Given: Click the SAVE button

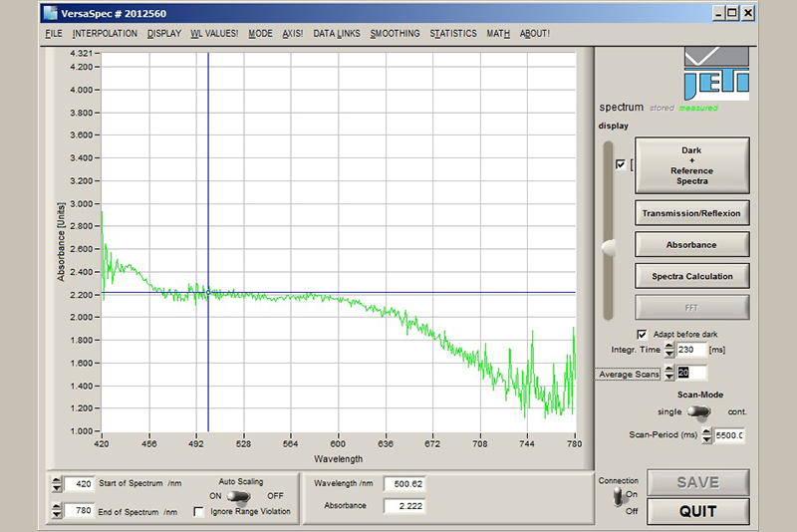Looking at the screenshot, I should pyautogui.click(x=698, y=483).
